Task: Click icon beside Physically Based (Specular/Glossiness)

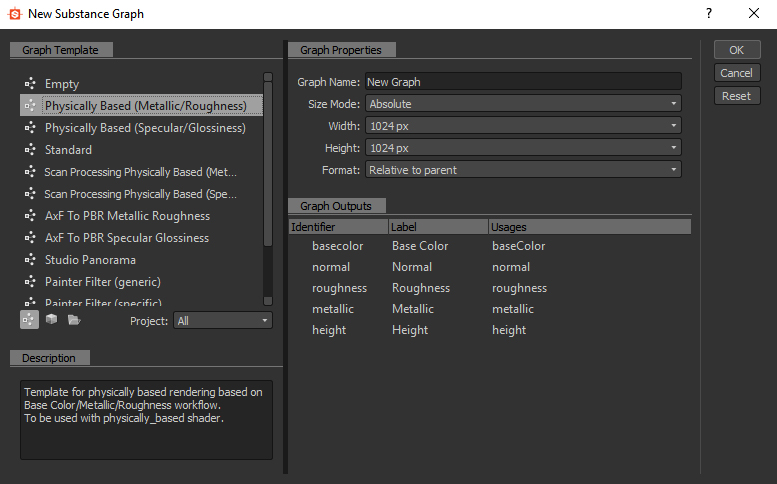Action: tap(30, 128)
